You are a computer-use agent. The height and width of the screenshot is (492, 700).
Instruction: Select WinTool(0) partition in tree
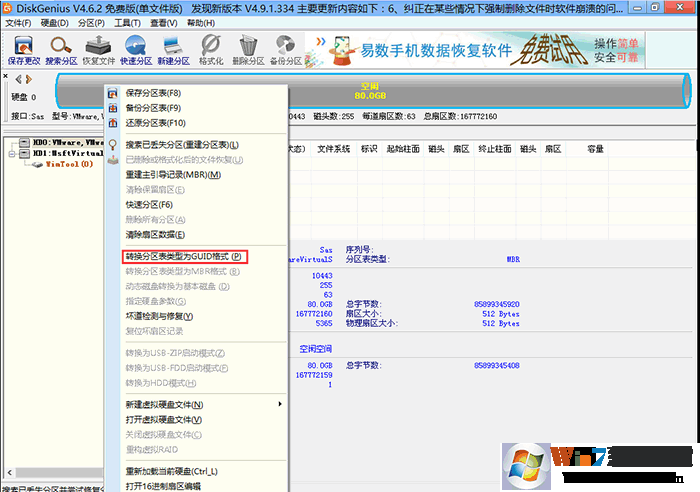pos(68,164)
